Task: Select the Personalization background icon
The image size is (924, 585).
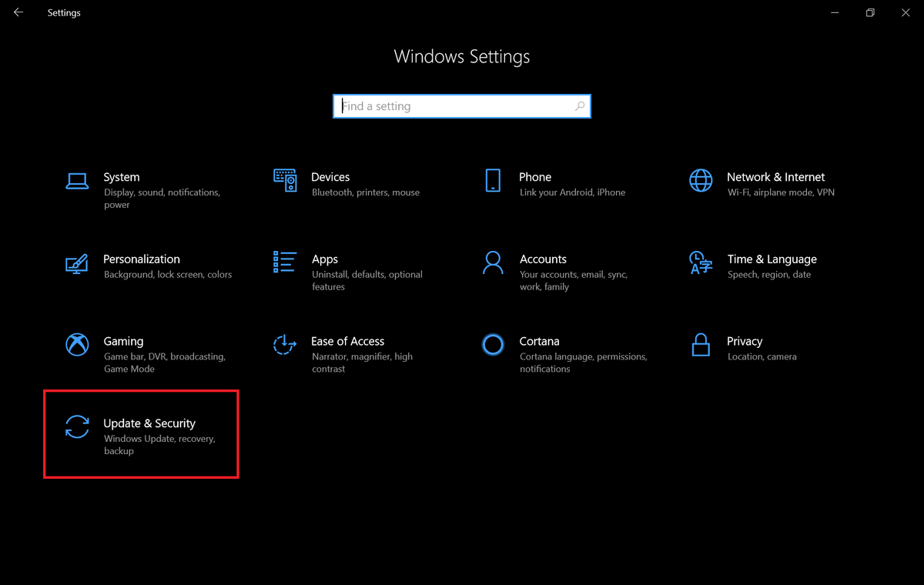Action: click(77, 262)
